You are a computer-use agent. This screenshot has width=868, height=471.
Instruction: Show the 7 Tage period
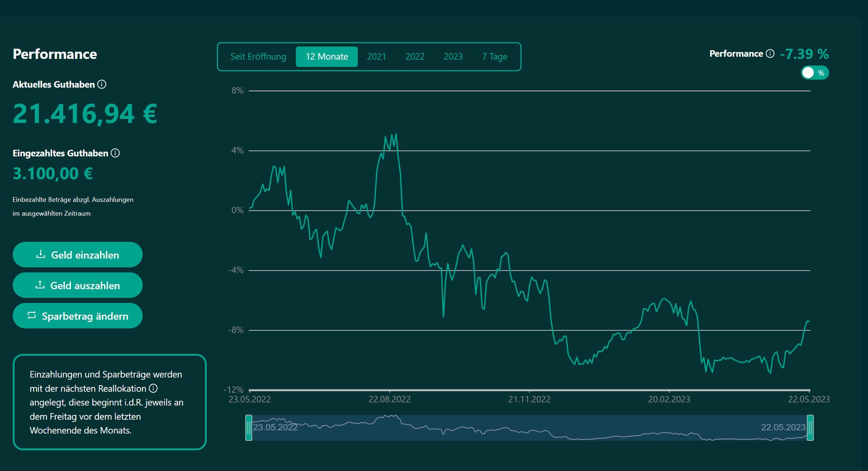pyautogui.click(x=494, y=57)
